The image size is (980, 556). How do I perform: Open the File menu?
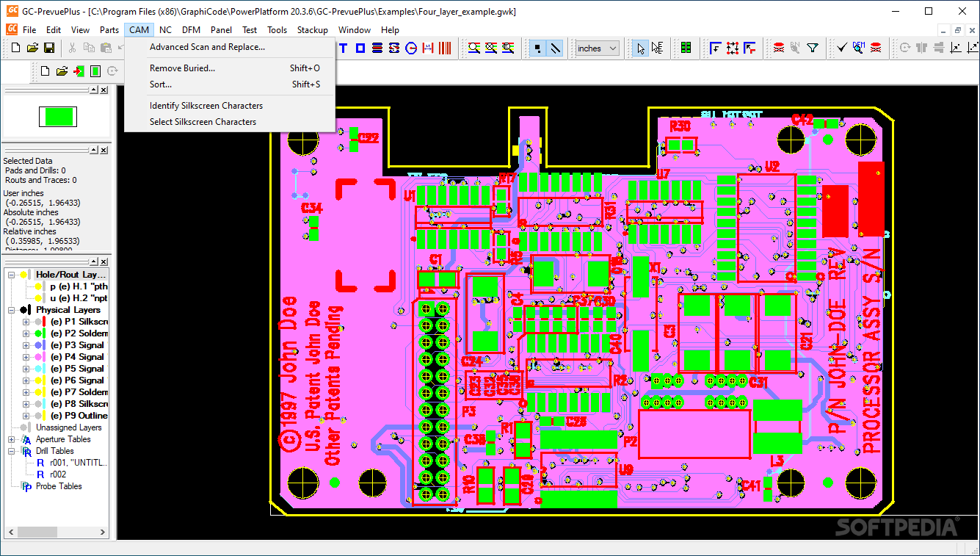pyautogui.click(x=29, y=30)
